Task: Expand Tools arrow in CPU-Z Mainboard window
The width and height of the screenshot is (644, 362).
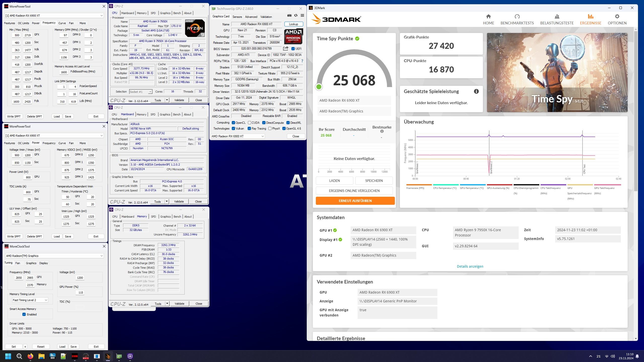Action: [x=166, y=202]
